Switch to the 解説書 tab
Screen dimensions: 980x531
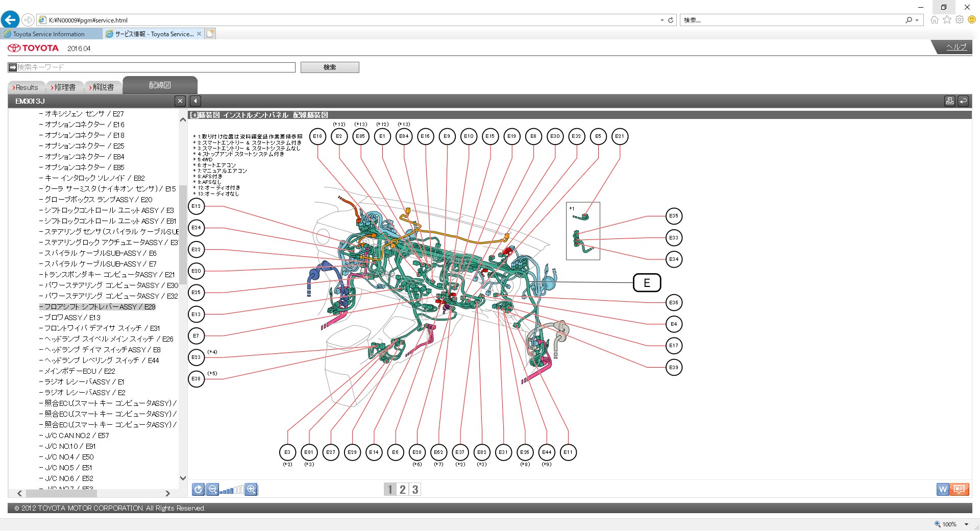pyautogui.click(x=103, y=87)
